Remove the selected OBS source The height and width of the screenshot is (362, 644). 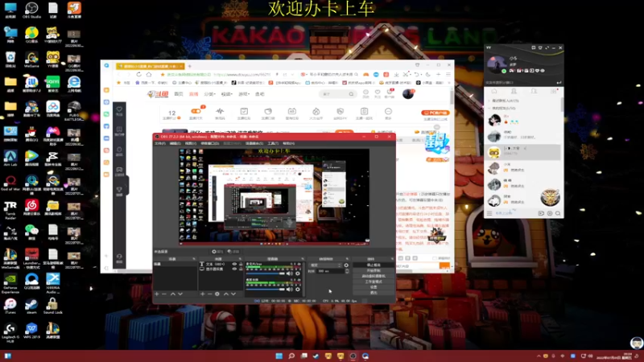[209, 294]
